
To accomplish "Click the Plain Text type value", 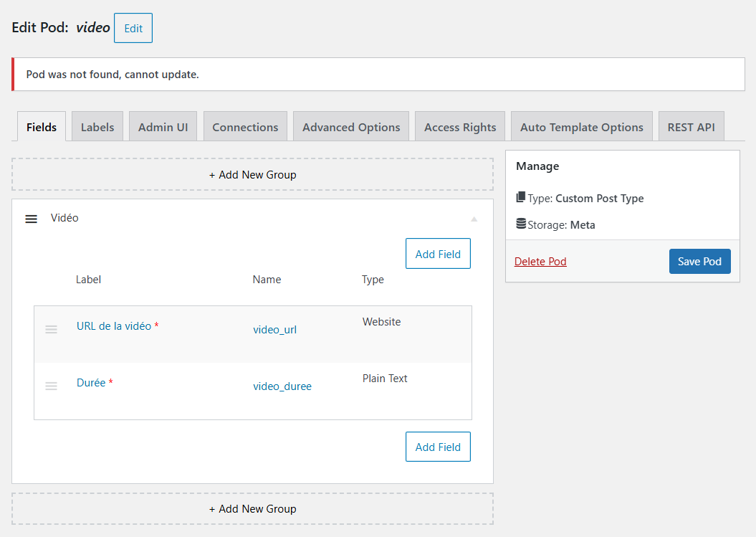I will click(x=385, y=379).
